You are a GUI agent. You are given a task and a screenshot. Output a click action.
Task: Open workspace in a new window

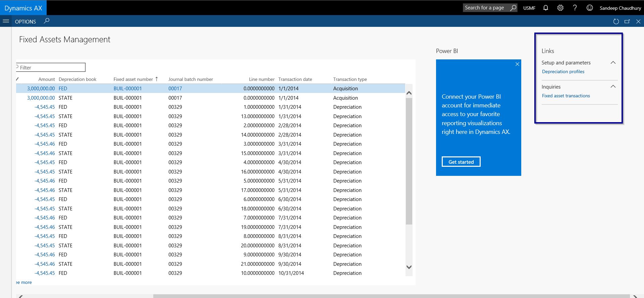(627, 21)
